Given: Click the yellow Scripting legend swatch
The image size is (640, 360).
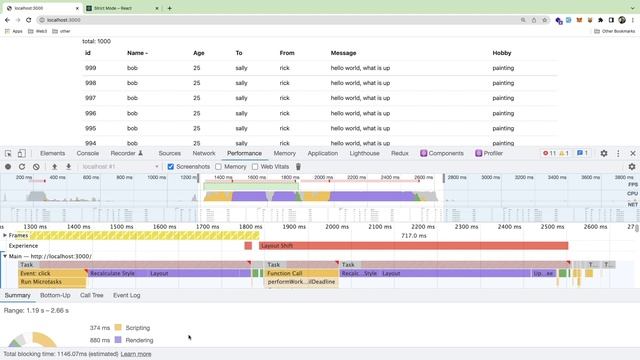Looking at the screenshot, I should click(x=118, y=327).
